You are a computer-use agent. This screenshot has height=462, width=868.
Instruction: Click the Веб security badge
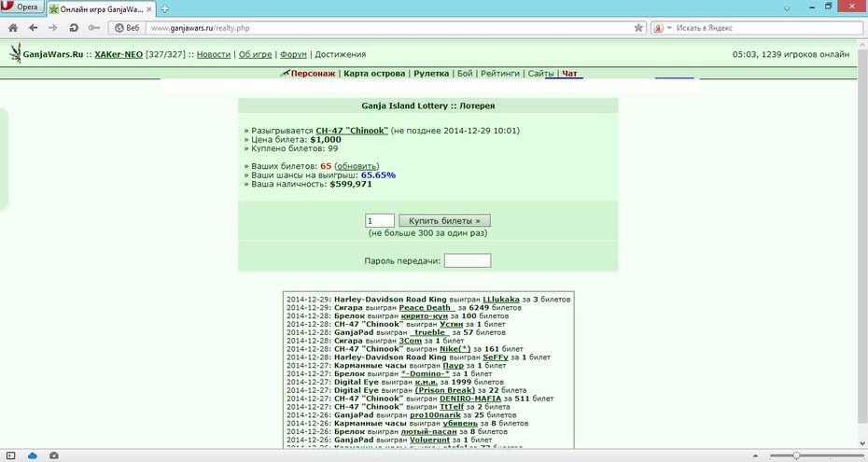pos(127,28)
